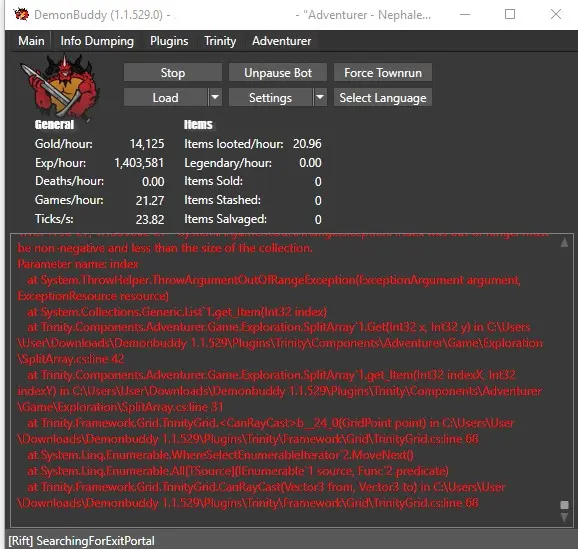Open the Info Dumping tab
Image resolution: width=578 pixels, height=549 pixels.
point(97,41)
